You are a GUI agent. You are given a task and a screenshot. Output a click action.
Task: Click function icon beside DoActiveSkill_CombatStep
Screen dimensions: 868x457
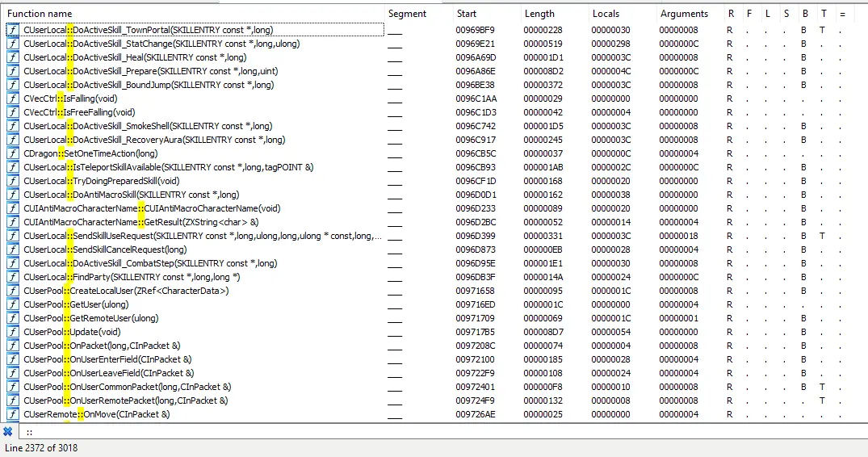pyautogui.click(x=12, y=263)
